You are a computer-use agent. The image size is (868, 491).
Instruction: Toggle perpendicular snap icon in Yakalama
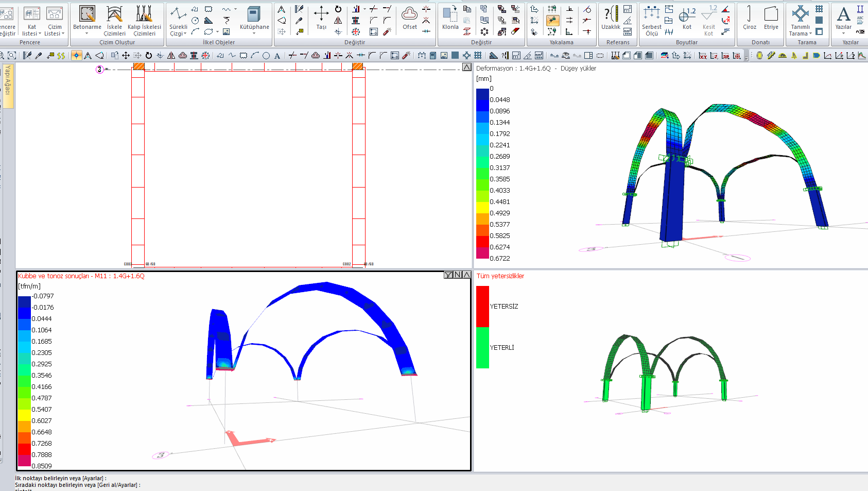[569, 9]
